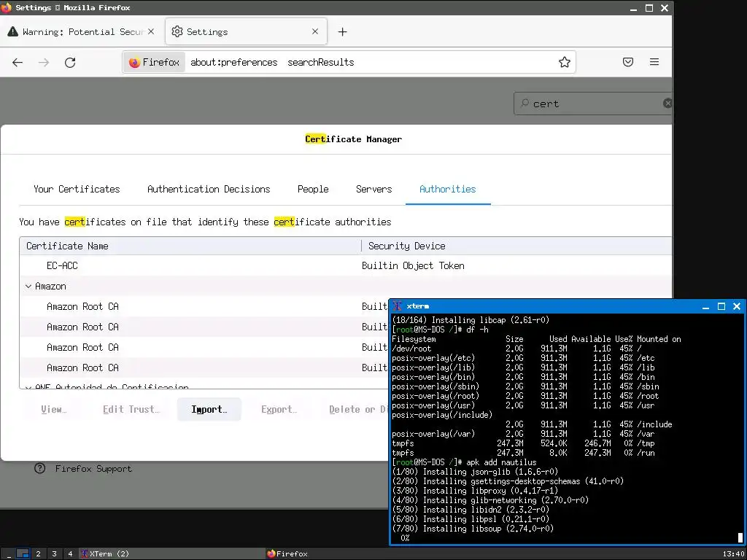The height and width of the screenshot is (560, 747).
Task: Click the Firefox logo in the window title bar
Action: (6, 7)
